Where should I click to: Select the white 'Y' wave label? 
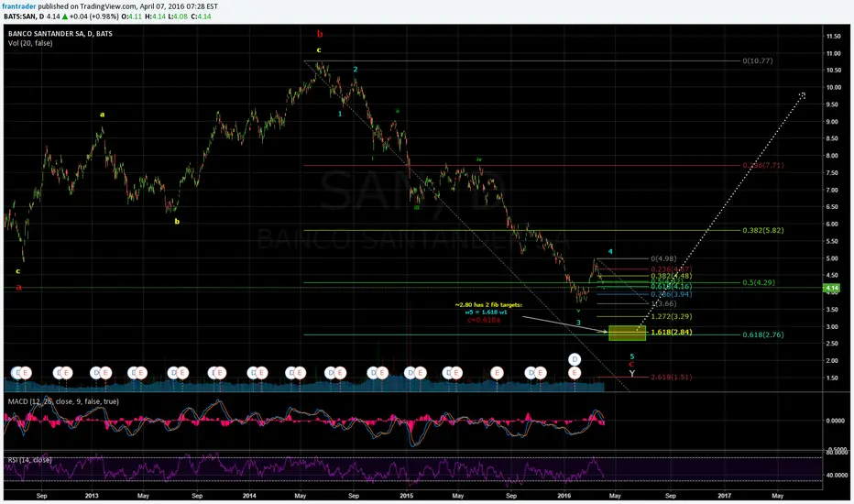coord(631,374)
